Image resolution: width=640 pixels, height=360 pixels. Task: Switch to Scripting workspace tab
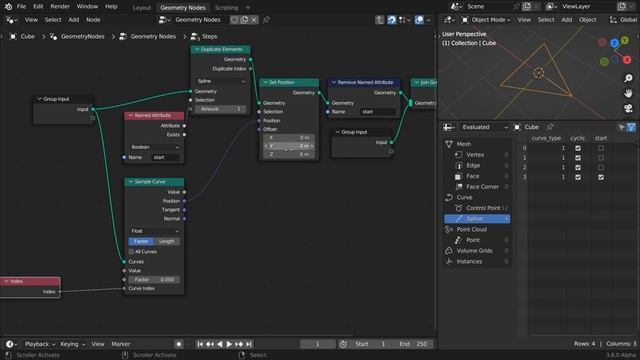coord(227,8)
